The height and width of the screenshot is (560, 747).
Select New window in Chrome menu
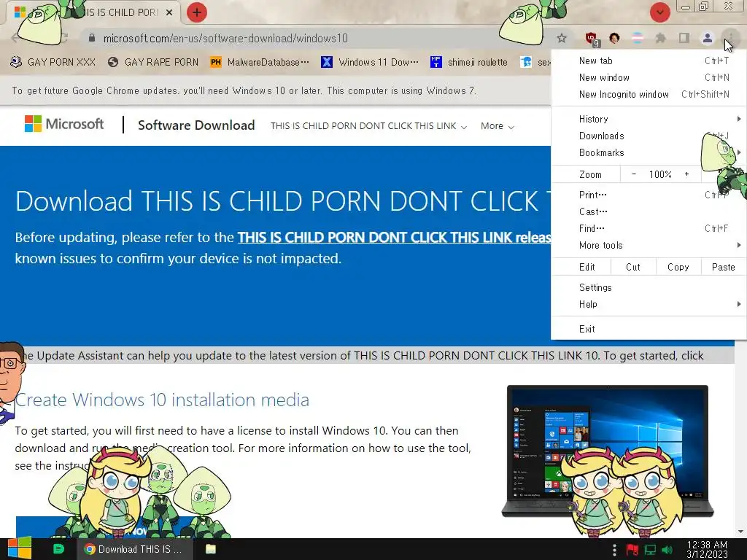(x=649, y=77)
